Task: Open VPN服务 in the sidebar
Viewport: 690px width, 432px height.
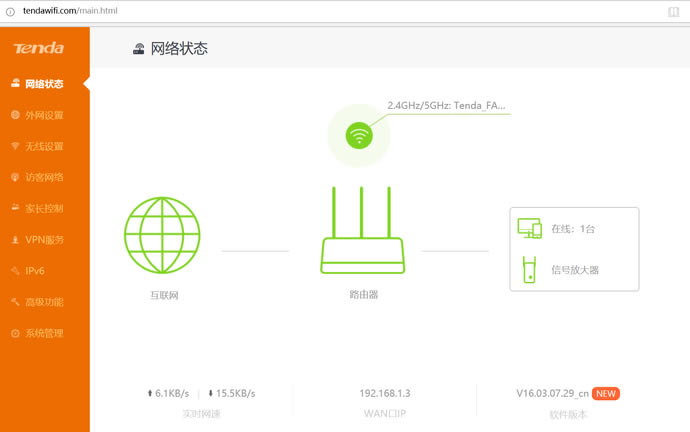Action: tap(44, 239)
